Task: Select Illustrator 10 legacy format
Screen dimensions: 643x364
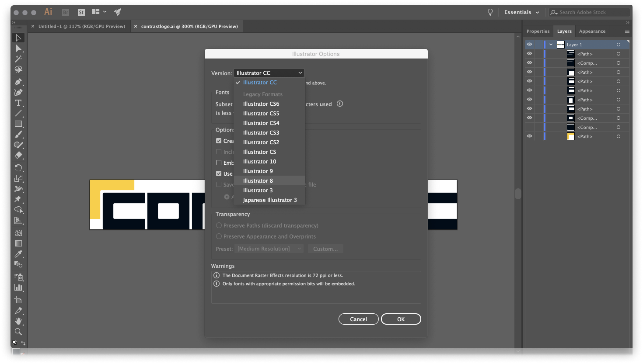Action: (269, 162)
